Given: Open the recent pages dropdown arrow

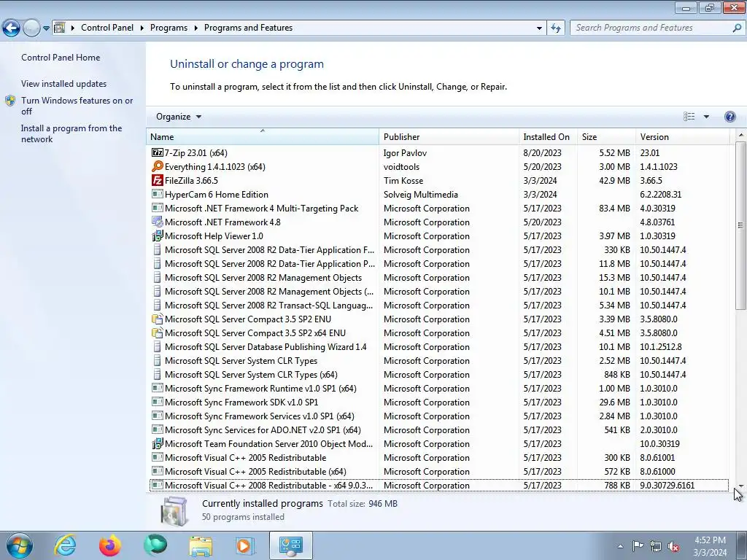Looking at the screenshot, I should (x=46, y=28).
